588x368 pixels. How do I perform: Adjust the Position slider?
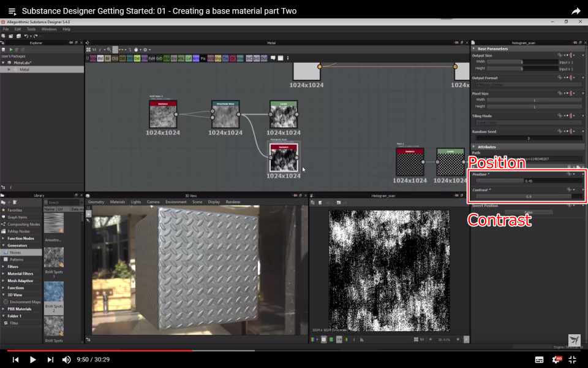tap(529, 181)
